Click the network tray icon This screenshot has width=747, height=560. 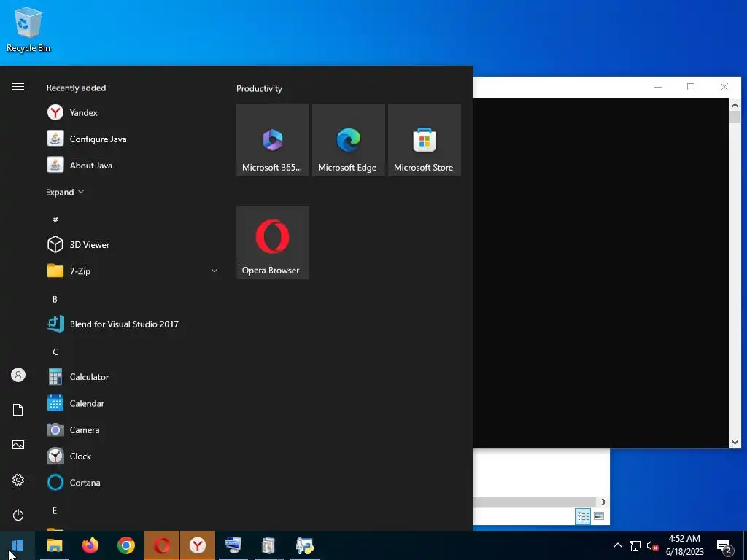pyautogui.click(x=635, y=545)
